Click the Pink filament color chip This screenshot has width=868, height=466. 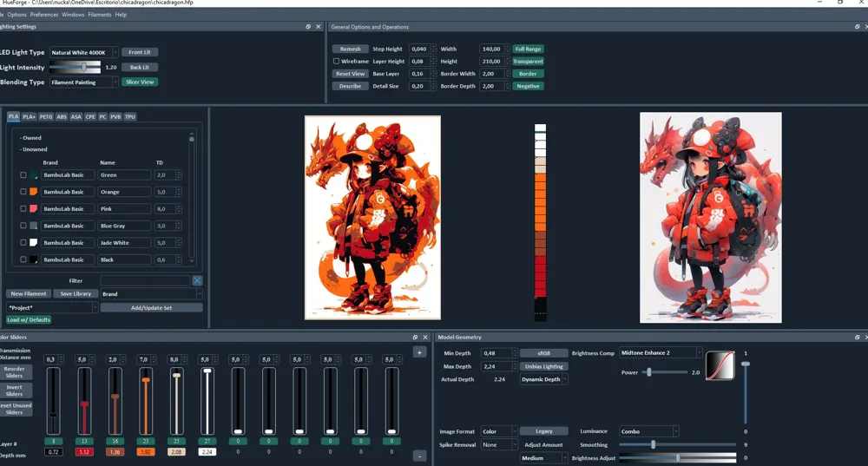[34, 208]
